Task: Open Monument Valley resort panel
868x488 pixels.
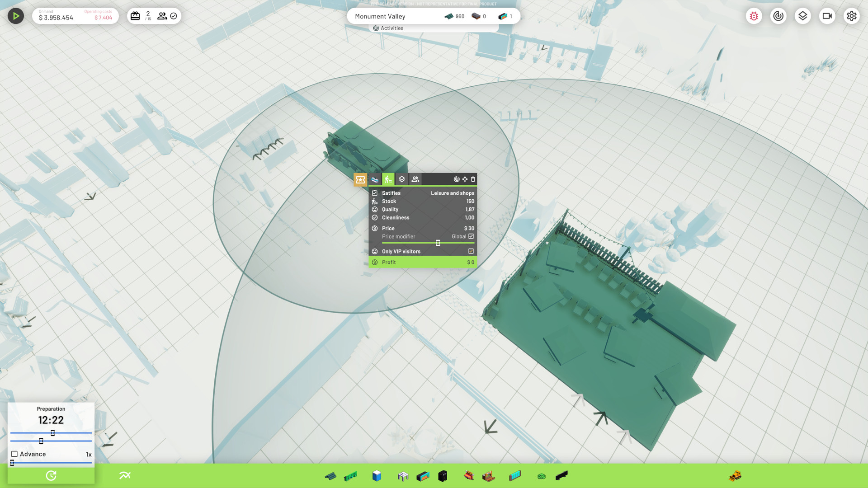Action: (x=380, y=16)
